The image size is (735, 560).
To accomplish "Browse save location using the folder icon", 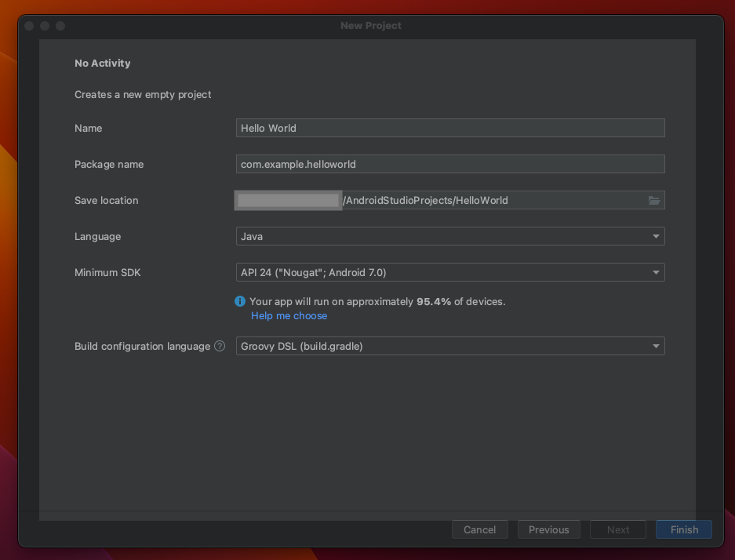I will click(653, 200).
